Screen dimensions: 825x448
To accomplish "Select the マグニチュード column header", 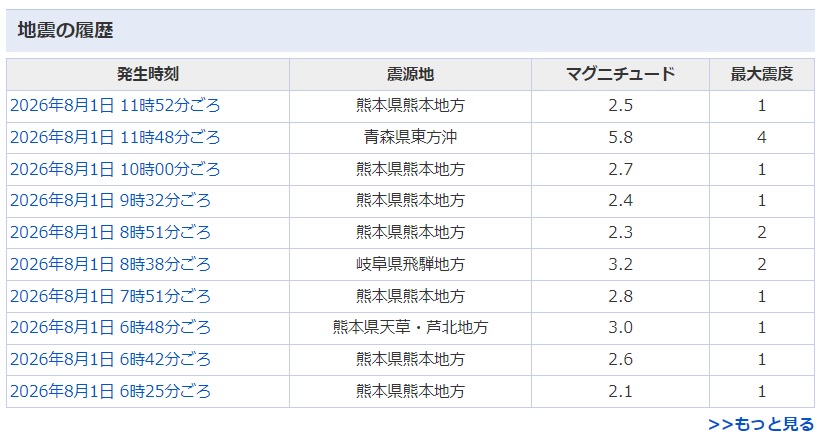I will point(620,74).
